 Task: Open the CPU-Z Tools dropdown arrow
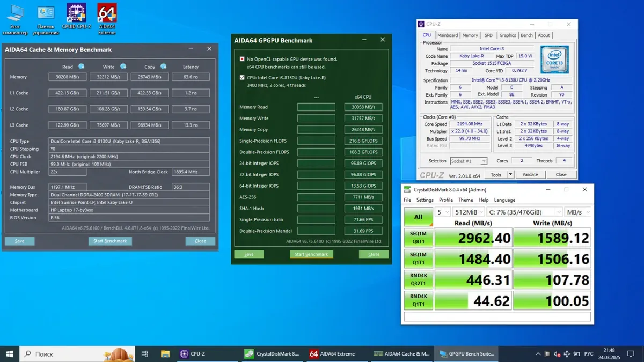point(510,174)
